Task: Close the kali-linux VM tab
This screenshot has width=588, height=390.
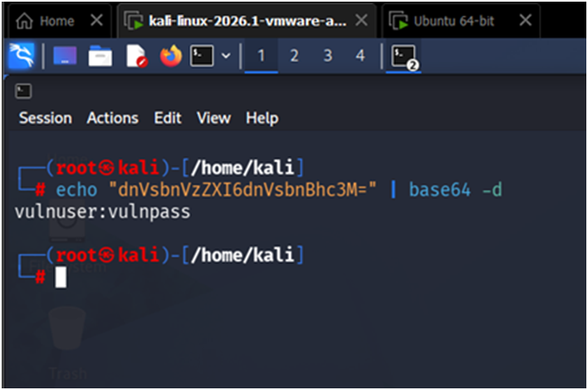Action: coord(361,20)
